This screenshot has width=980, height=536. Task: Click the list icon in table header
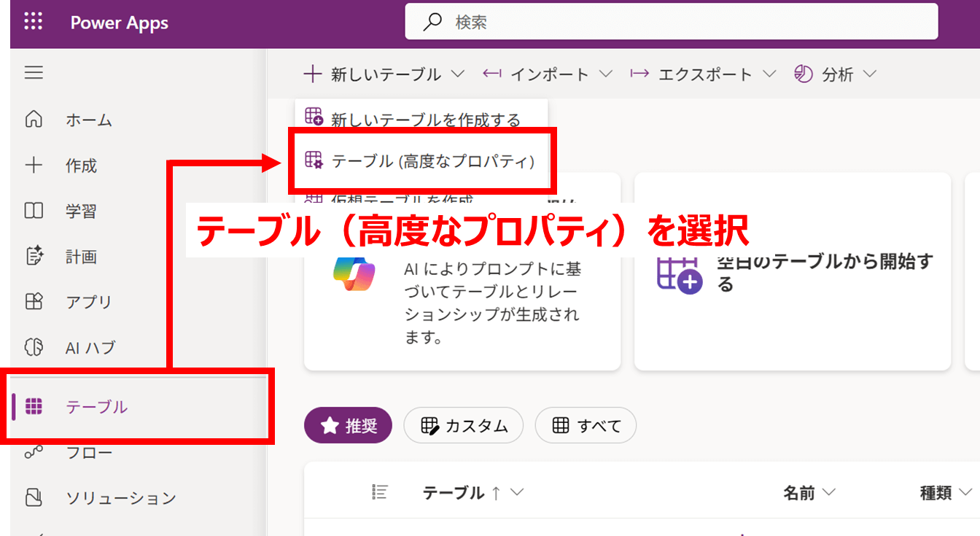(x=379, y=492)
